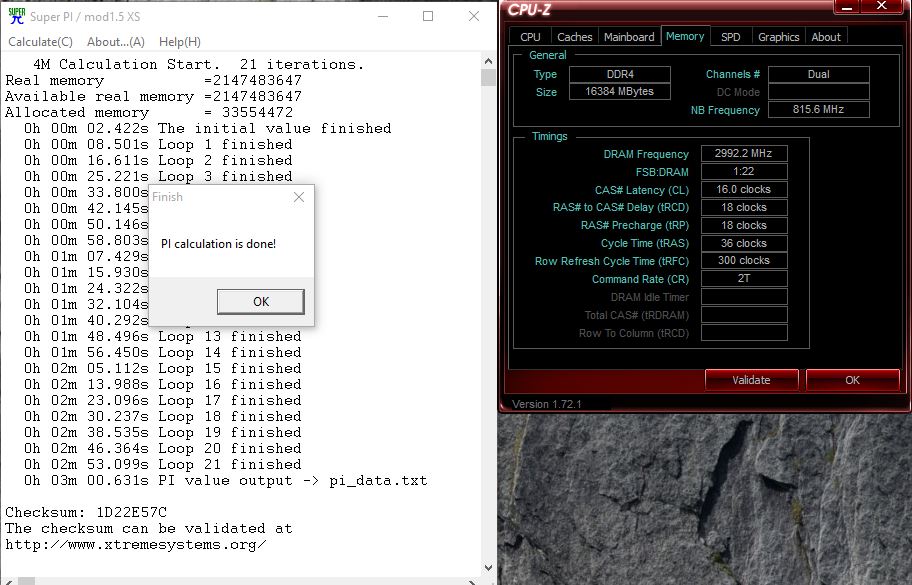Click the empty DRAM Idle Timer field
912x585 pixels.
(744, 297)
